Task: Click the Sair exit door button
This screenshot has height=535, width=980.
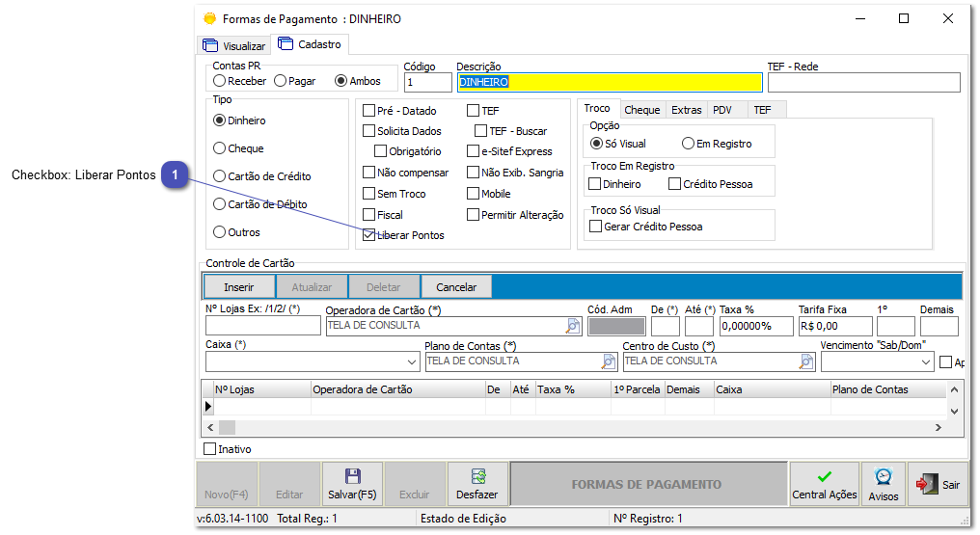Action: 938,484
